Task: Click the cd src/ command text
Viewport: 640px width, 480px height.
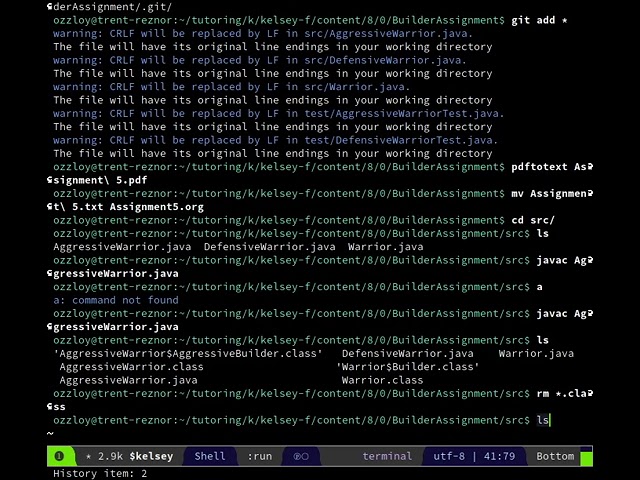Action: point(533,220)
